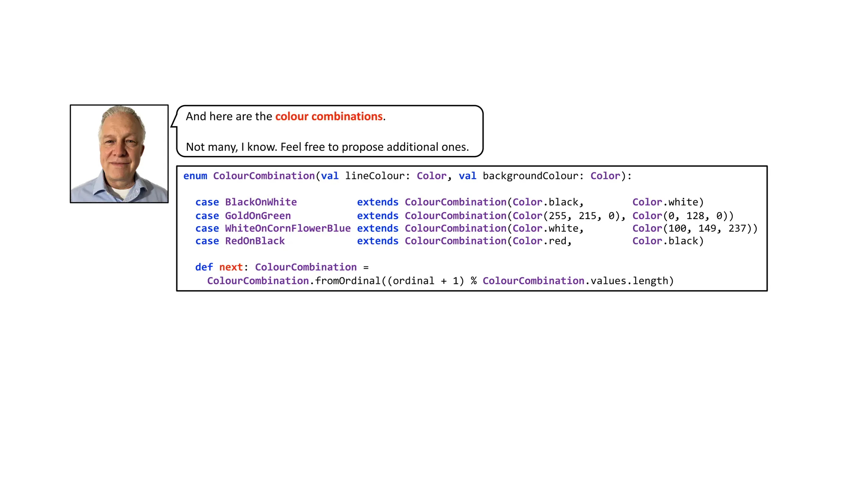The height and width of the screenshot is (488, 868).
Task: Click 'backgroundColour' parameter in enum header
Action: point(530,176)
